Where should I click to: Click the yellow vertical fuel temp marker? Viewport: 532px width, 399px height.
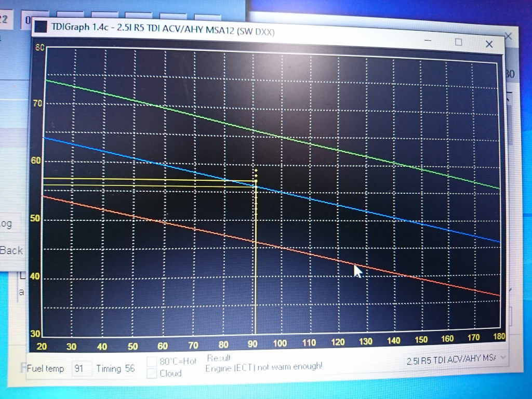[255, 286]
